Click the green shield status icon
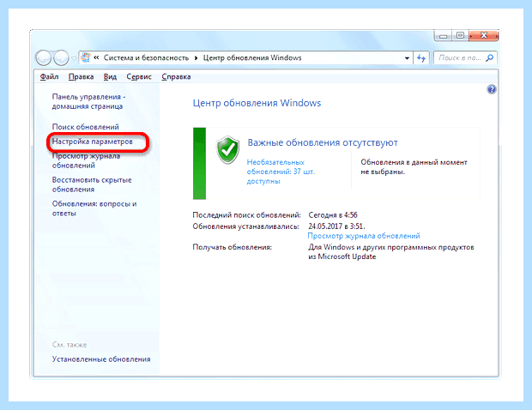Screen dimensions: 532x410 (227, 150)
